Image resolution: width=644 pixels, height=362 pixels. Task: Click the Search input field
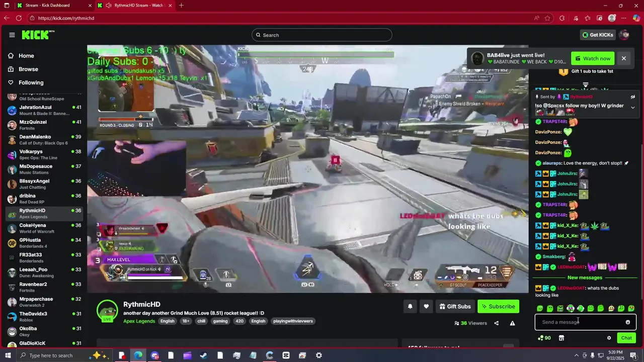click(x=322, y=35)
